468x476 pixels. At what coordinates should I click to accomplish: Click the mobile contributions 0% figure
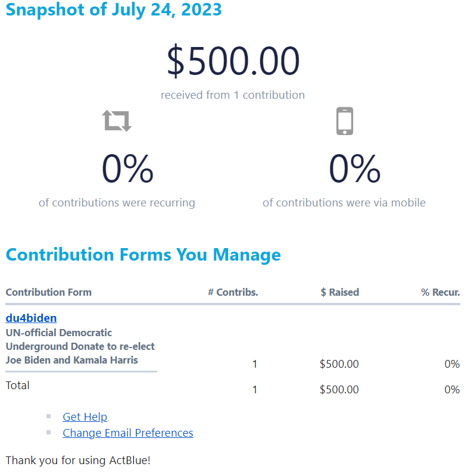tap(355, 168)
